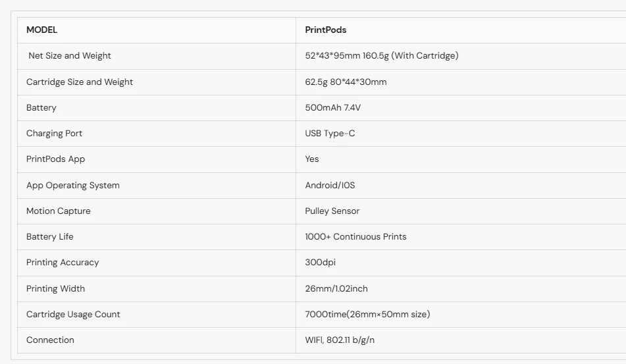Click the 26mm/1.02inch printing width value
The width and height of the screenshot is (626, 364).
336,289
